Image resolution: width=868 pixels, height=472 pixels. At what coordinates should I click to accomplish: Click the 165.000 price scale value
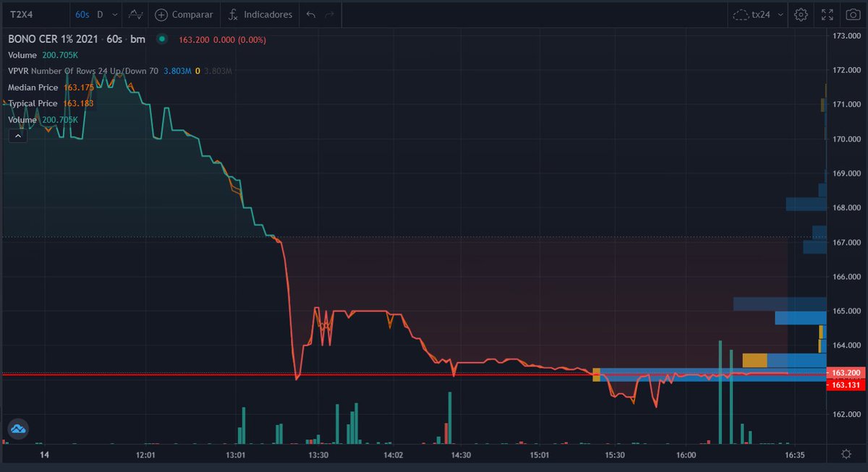click(x=846, y=312)
